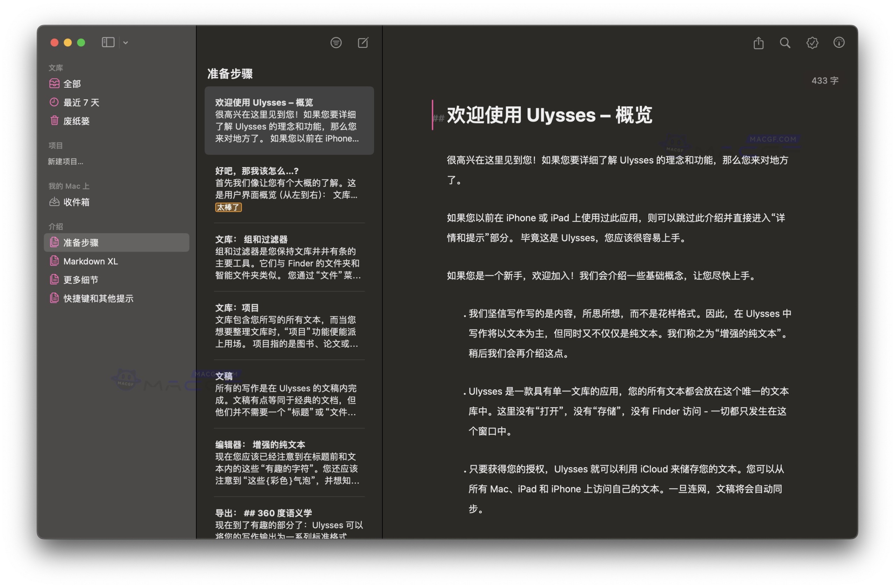Open the 最近 7 天 filter
895x588 pixels.
81,102
